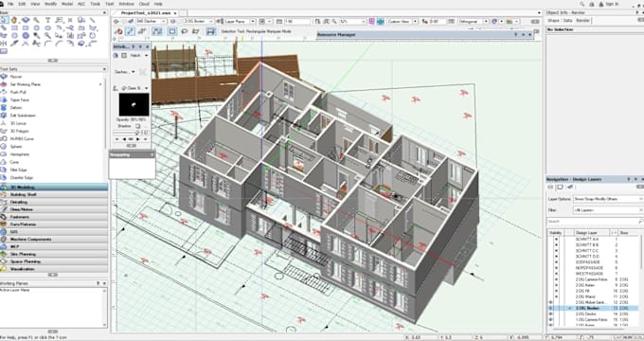Open the Site Planning tool set

coord(54,254)
